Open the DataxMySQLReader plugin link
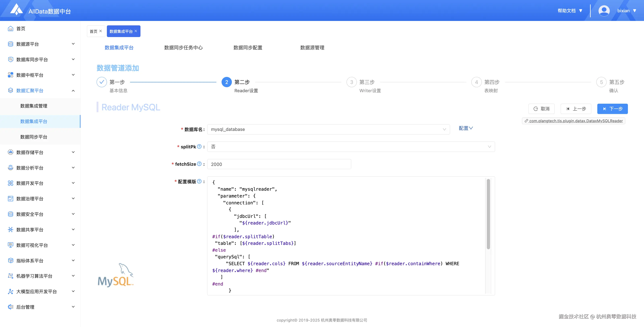This screenshot has height=327, width=644. click(x=576, y=121)
